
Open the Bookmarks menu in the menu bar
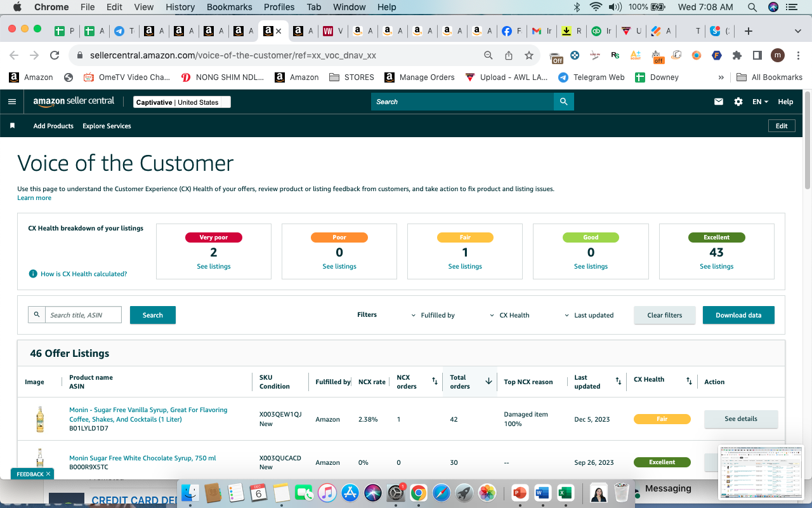point(230,7)
